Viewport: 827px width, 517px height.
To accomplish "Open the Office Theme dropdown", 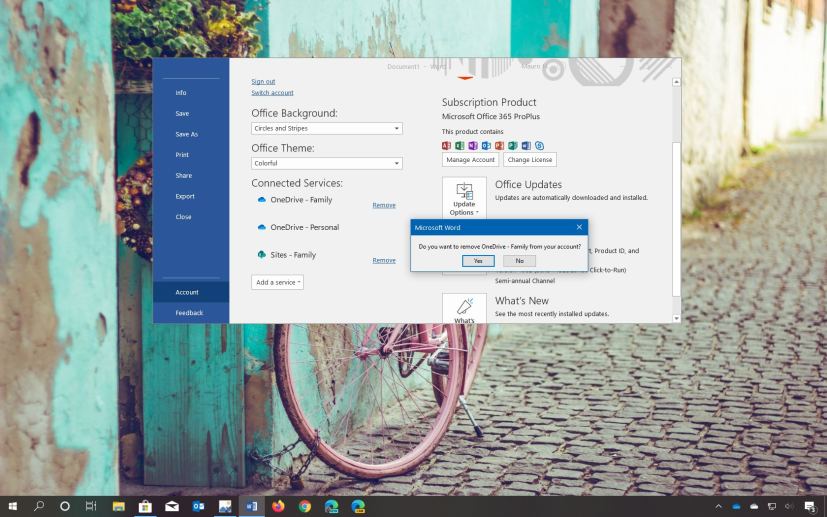I will [x=326, y=163].
